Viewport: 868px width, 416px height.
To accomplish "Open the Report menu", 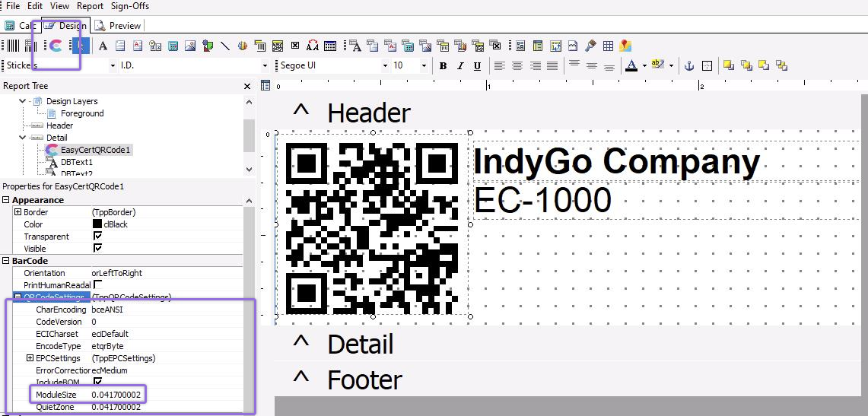I will (90, 6).
